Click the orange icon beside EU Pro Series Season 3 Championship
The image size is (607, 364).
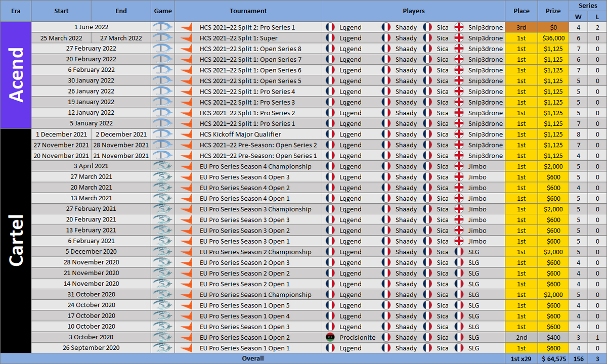coord(186,209)
